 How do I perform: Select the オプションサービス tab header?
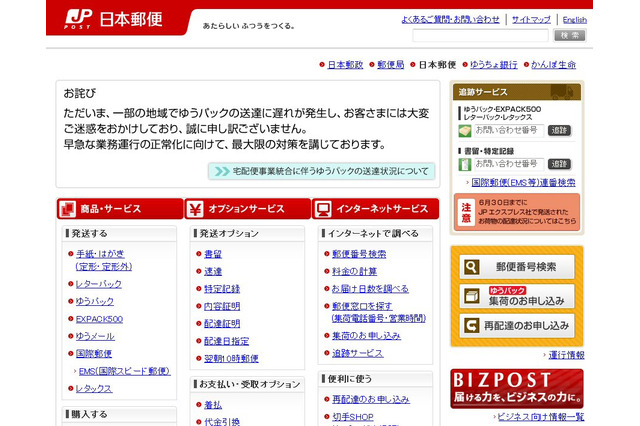pyautogui.click(x=248, y=209)
